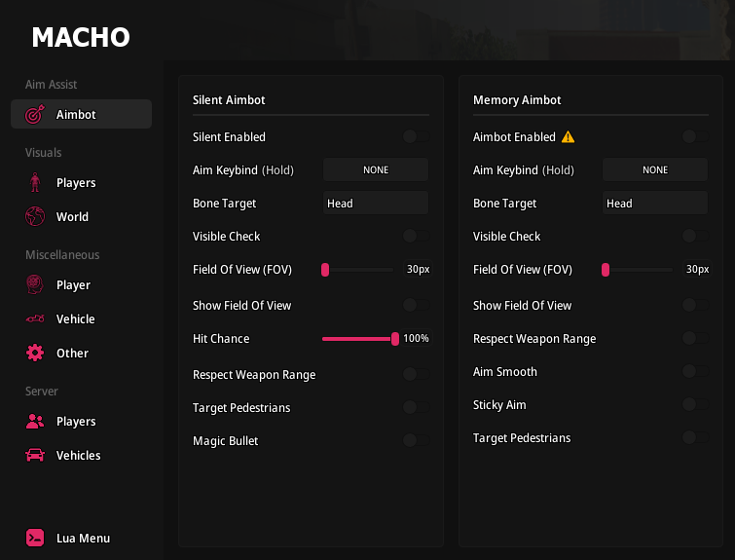Toggle the Silent Enabled switch

coord(415,137)
